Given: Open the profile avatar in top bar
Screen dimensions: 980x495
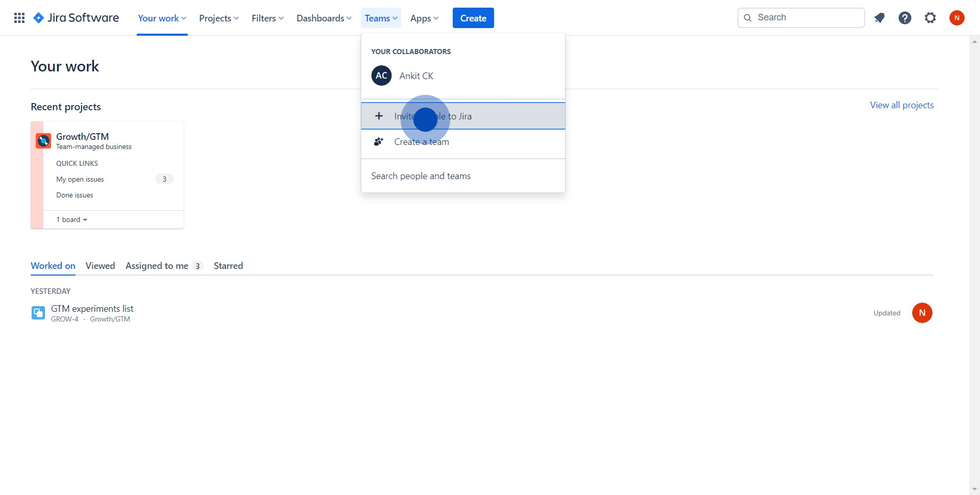Looking at the screenshot, I should 957,18.
